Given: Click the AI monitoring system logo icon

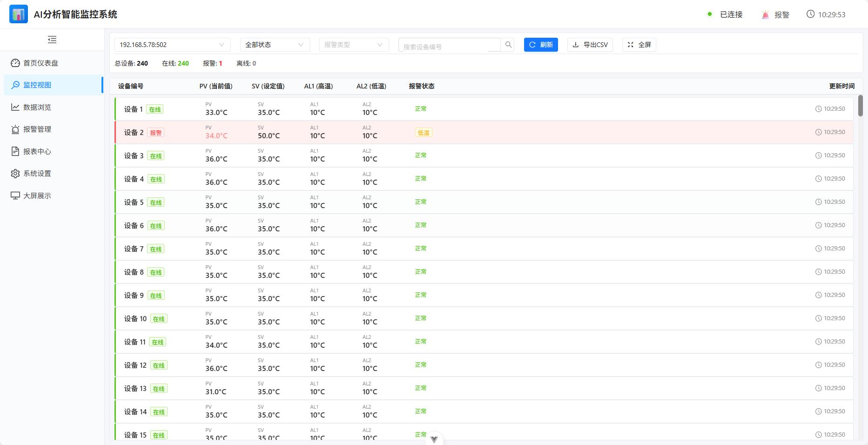Looking at the screenshot, I should [x=19, y=14].
